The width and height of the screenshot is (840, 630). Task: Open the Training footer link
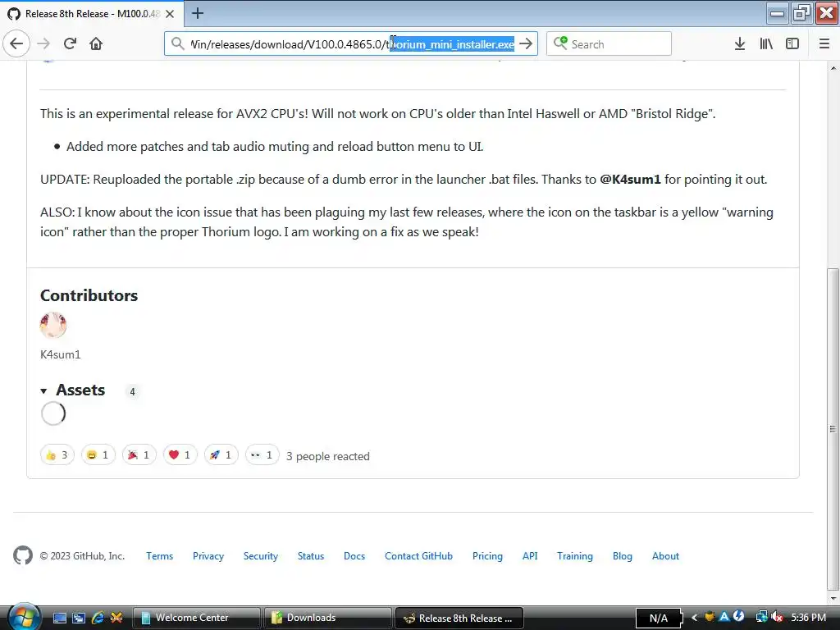[x=575, y=556]
